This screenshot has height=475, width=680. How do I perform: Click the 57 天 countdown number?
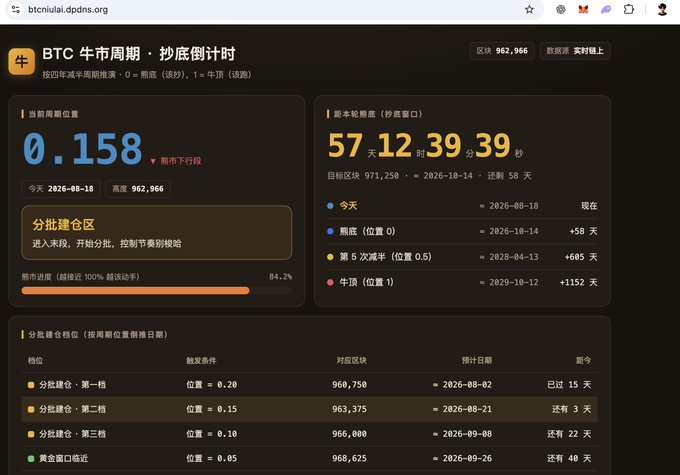pos(345,145)
